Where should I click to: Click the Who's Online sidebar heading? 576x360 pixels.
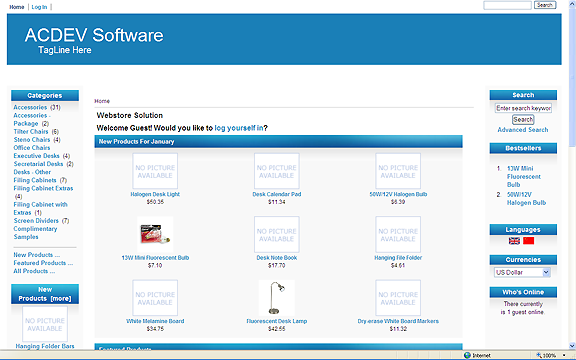[523, 292]
